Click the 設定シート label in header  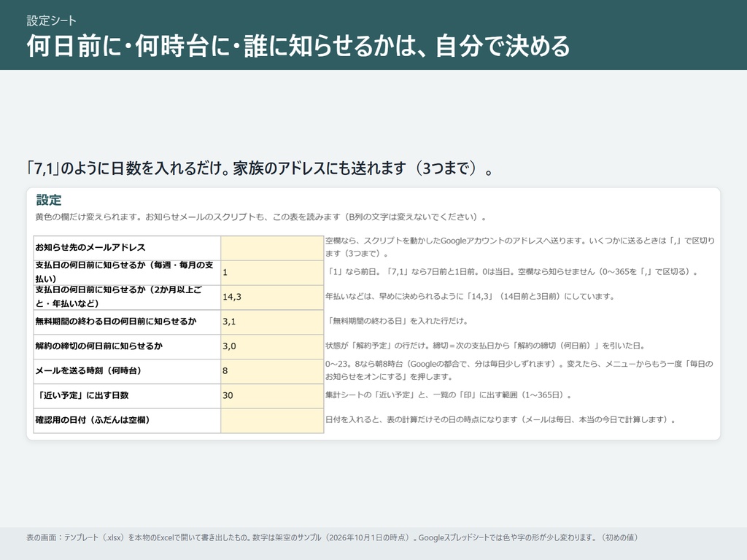[52, 20]
